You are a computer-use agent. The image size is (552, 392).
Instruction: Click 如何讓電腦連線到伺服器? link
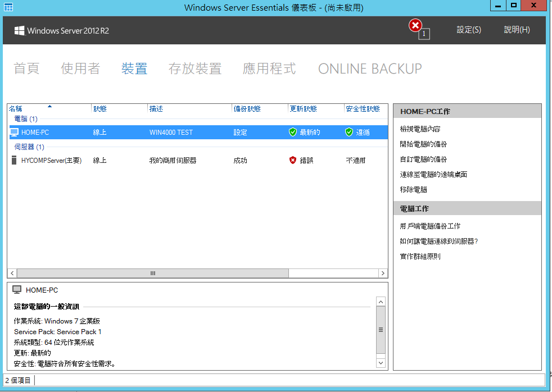click(x=438, y=241)
